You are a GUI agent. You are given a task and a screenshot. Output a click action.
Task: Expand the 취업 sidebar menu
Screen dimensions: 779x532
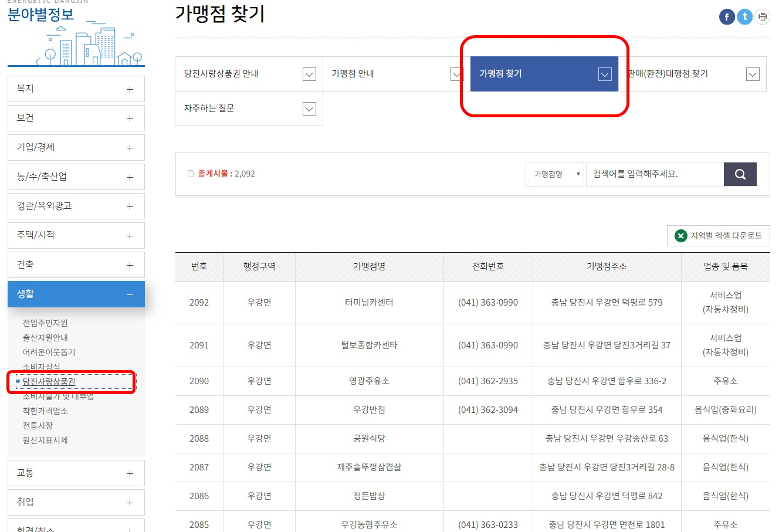click(76, 503)
